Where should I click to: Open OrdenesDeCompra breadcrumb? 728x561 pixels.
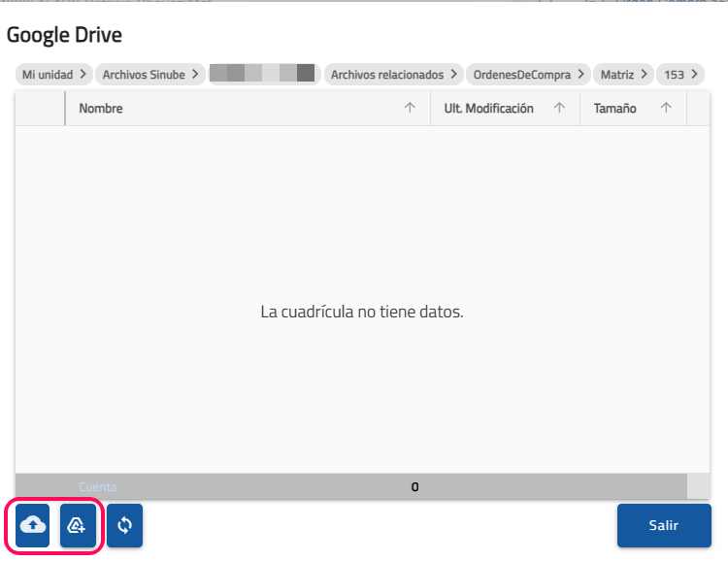pyautogui.click(x=528, y=75)
